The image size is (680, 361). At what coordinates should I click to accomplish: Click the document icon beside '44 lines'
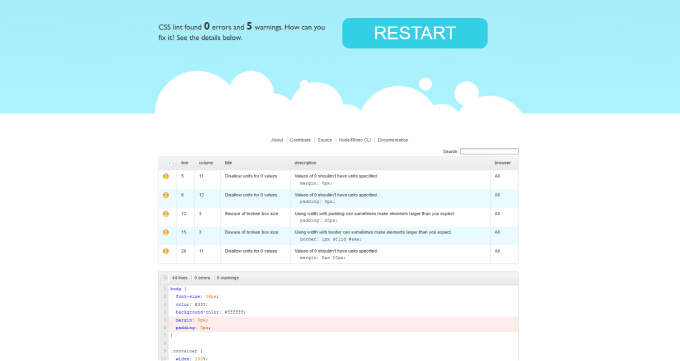point(165,278)
